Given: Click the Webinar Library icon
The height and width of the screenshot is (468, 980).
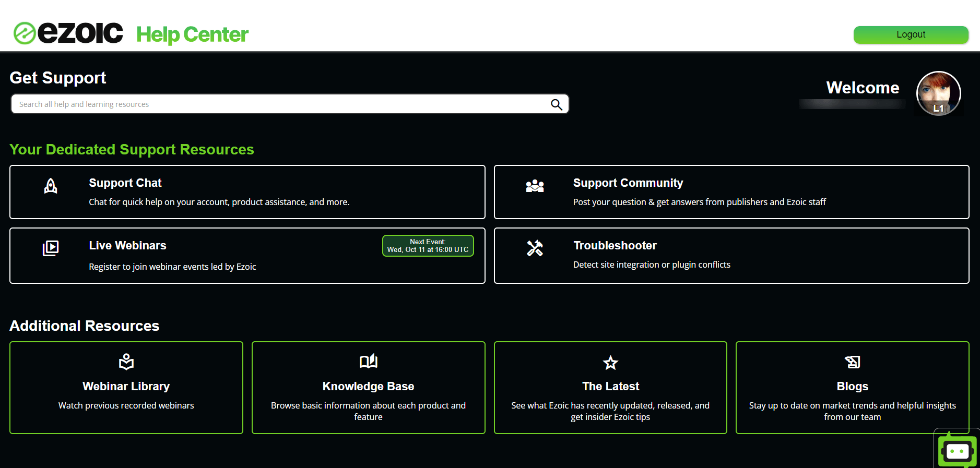Looking at the screenshot, I should click(126, 362).
